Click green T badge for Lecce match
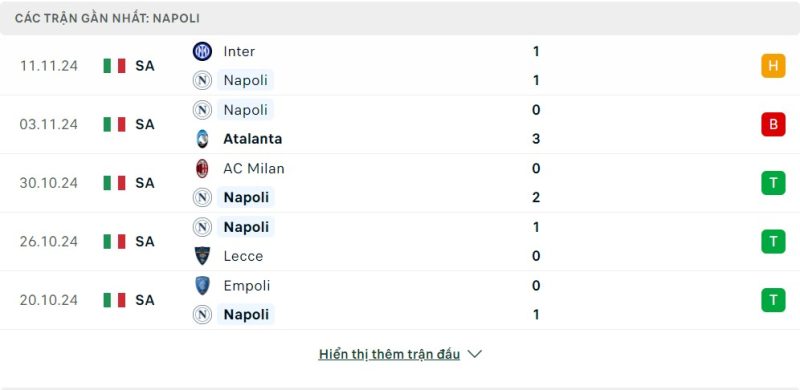The image size is (800, 390). (773, 241)
